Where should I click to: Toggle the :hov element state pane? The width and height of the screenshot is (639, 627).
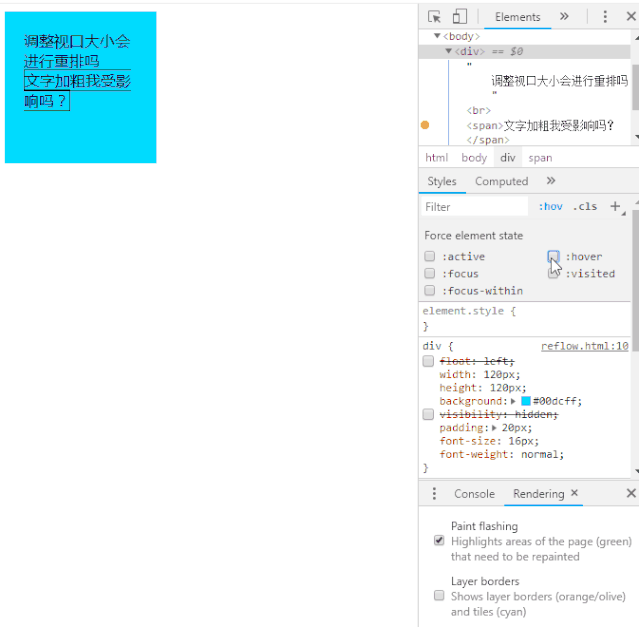(550, 207)
